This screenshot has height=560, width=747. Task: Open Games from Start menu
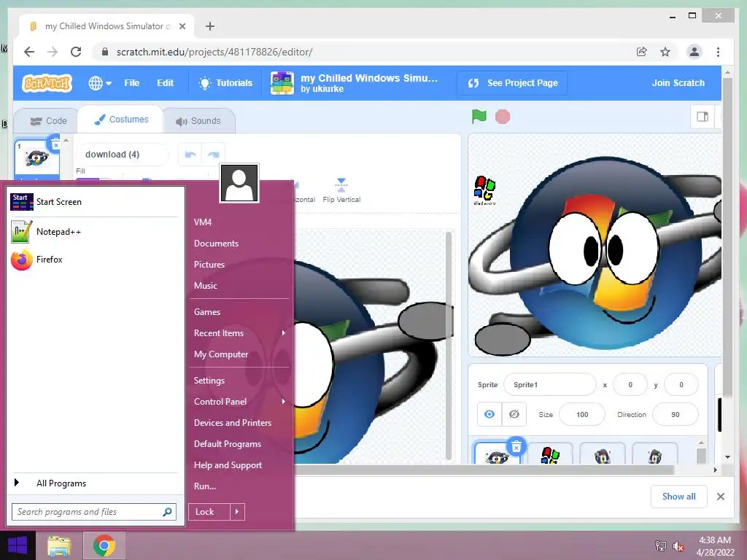click(x=206, y=312)
